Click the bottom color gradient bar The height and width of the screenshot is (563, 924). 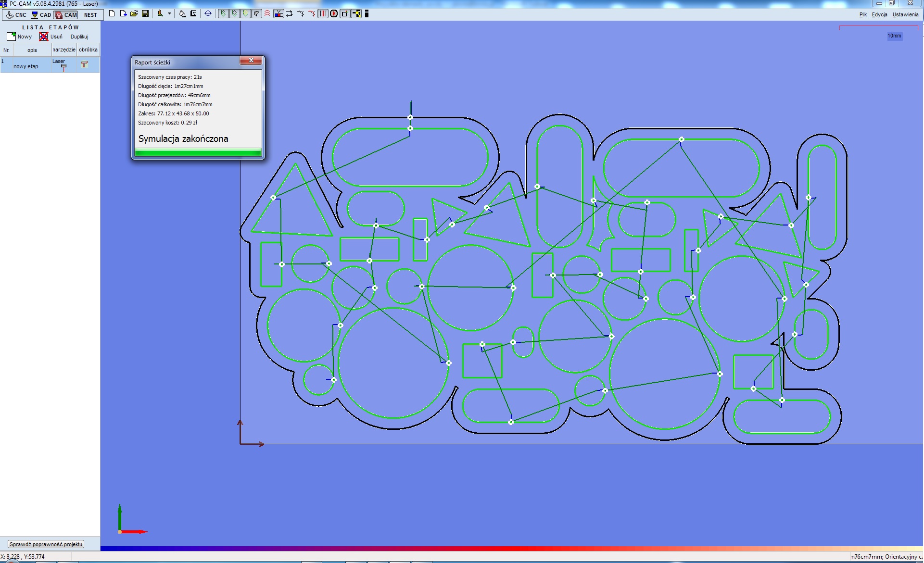pyautogui.click(x=512, y=549)
